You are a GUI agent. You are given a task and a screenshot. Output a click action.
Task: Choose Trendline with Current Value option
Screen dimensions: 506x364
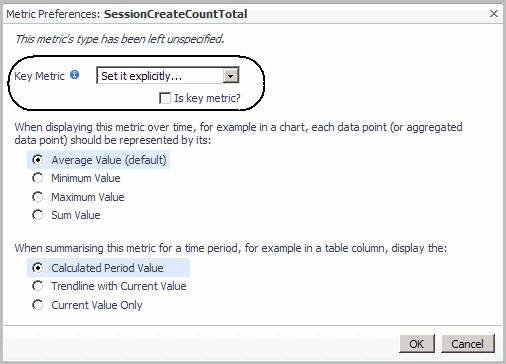(38, 286)
